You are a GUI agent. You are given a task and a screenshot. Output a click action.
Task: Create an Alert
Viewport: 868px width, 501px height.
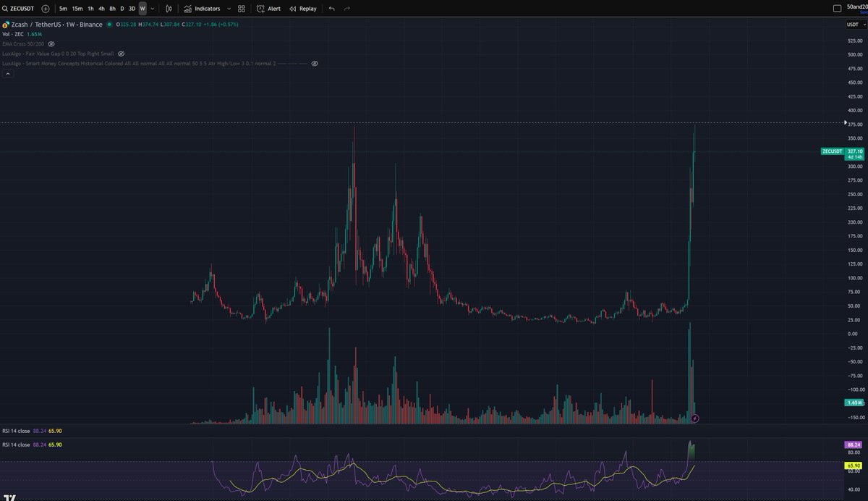[269, 9]
